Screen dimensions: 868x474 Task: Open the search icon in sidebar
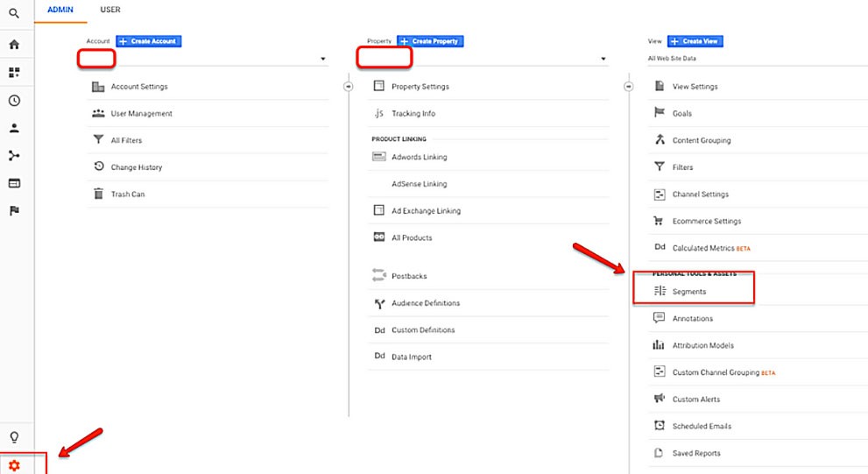point(14,13)
